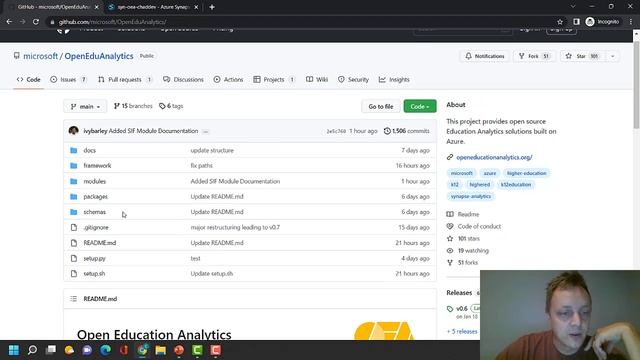Expand the main branch dropdown
The width and height of the screenshot is (640, 360).
pyautogui.click(x=85, y=106)
